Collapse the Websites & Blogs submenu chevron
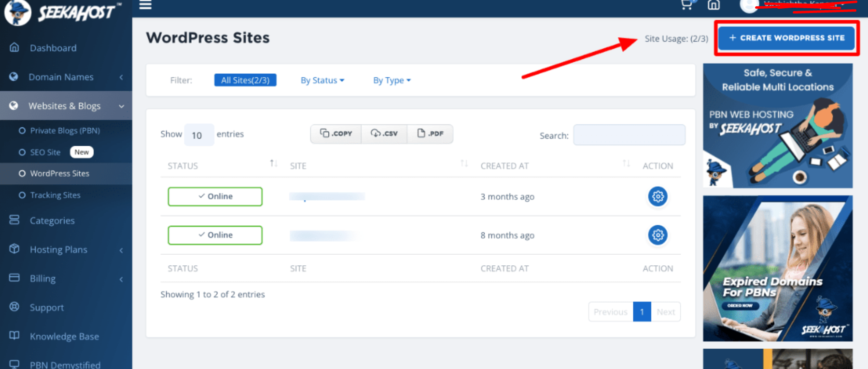This screenshot has height=369, width=868. (121, 106)
